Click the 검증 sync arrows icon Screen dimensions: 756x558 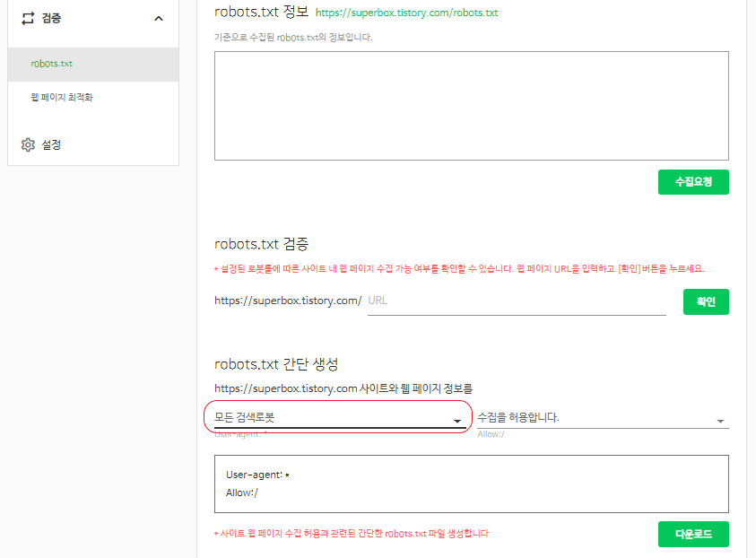pyautogui.click(x=27, y=18)
